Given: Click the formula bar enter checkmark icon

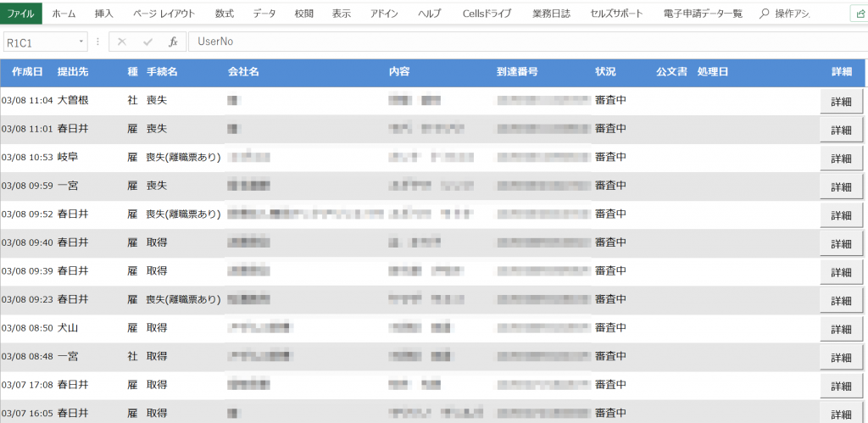Looking at the screenshot, I should pos(147,42).
